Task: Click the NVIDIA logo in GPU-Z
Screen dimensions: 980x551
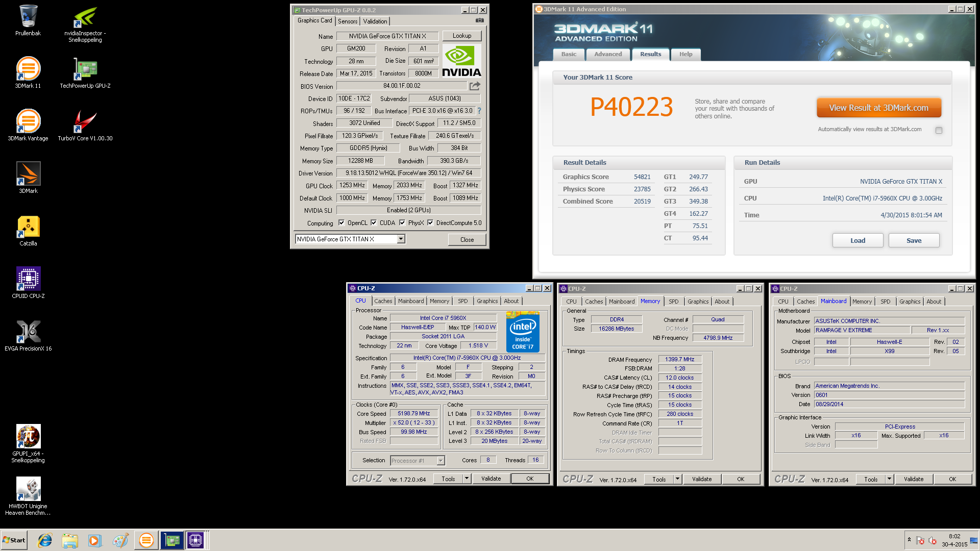Action: point(461,61)
